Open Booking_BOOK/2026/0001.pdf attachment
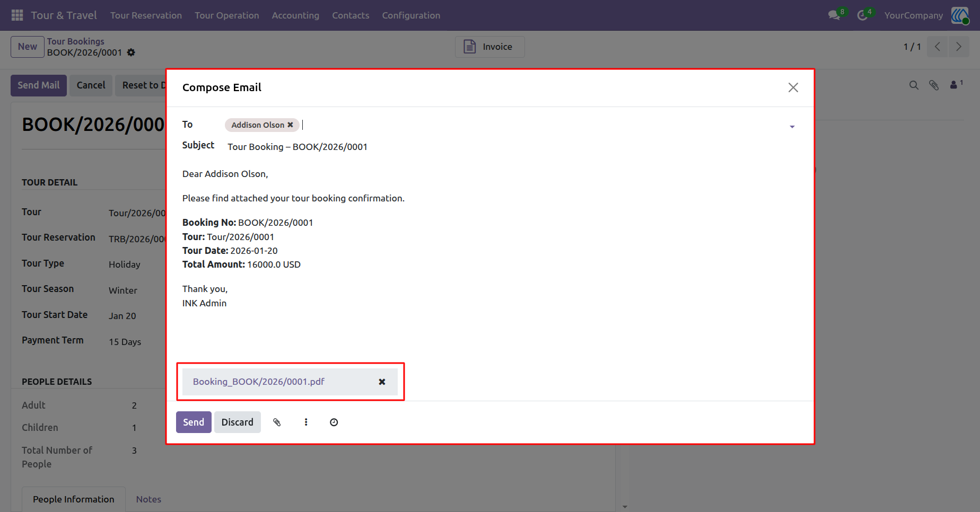Viewport: 980px width, 512px height. [x=259, y=382]
